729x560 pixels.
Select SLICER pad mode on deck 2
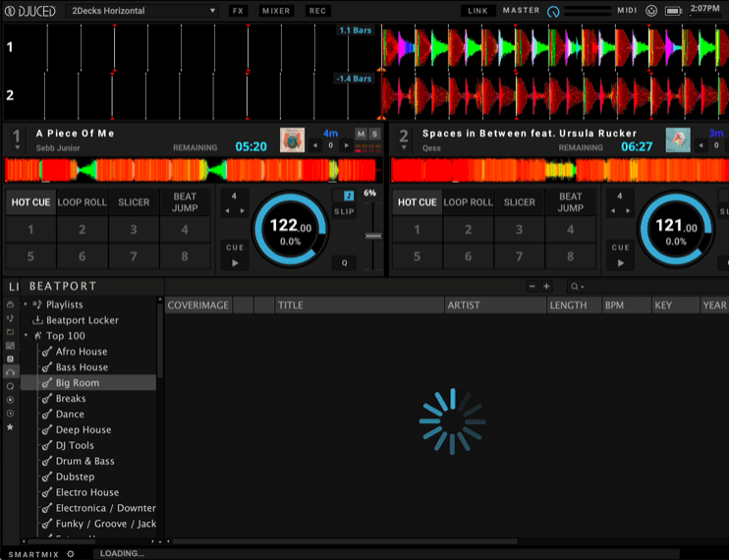(x=520, y=202)
